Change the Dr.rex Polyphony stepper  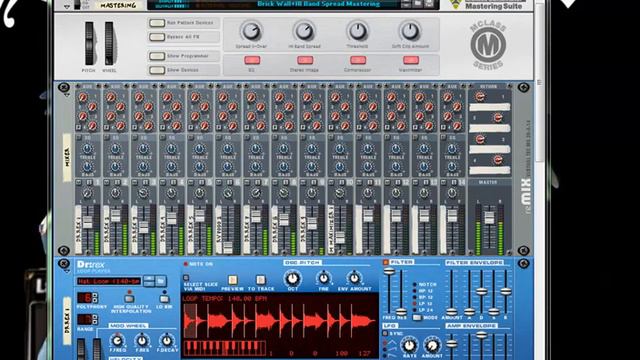pos(95,297)
